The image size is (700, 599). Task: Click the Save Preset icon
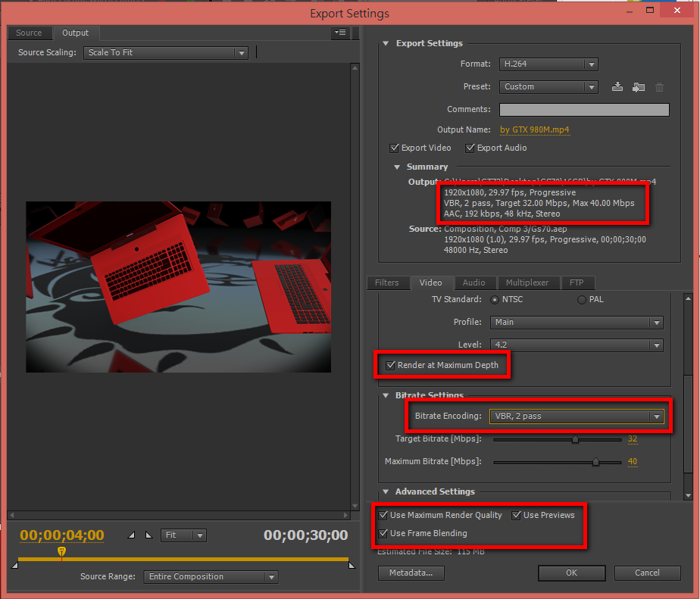coord(617,86)
